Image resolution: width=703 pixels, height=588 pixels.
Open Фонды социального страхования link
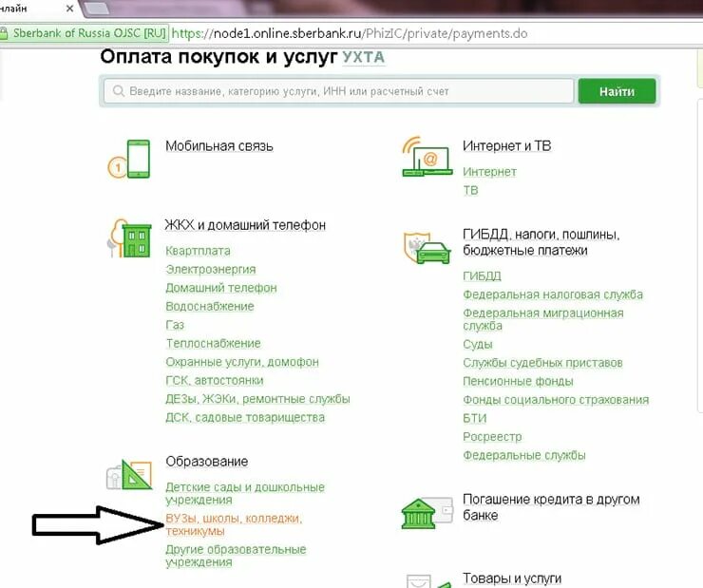[556, 400]
